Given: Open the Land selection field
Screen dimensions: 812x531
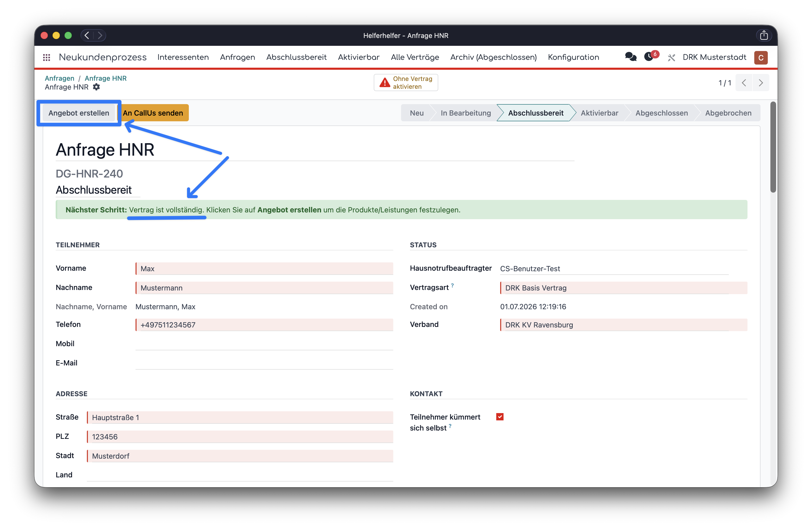Looking at the screenshot, I should 240,475.
